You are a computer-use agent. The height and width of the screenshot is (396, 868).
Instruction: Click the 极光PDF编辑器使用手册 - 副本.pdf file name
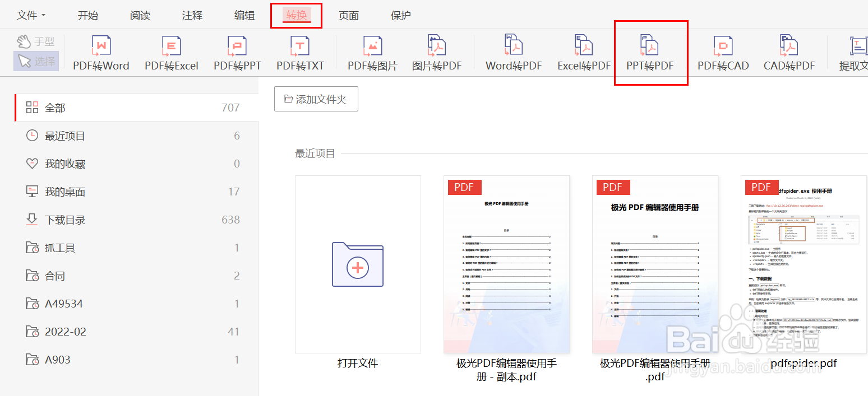(506, 370)
